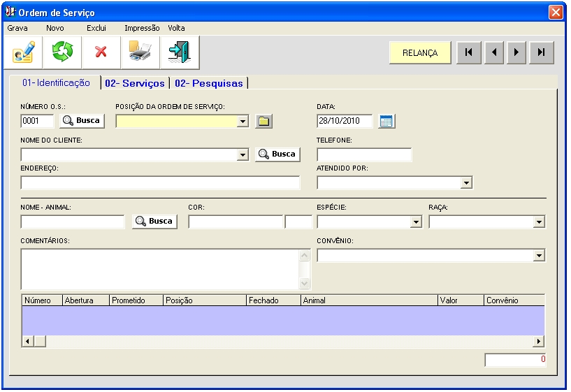This screenshot has height=392, width=571.
Task: Click inside the Endereço text field
Action: click(x=160, y=183)
